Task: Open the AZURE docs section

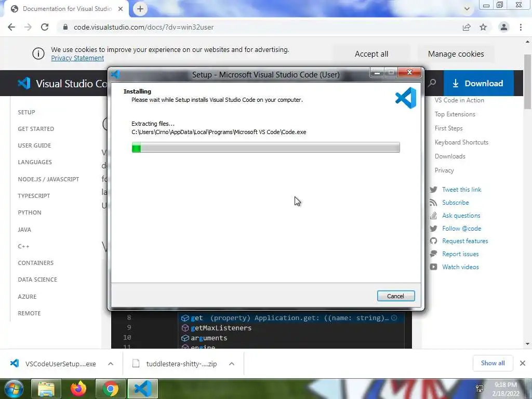Action: 27,297
